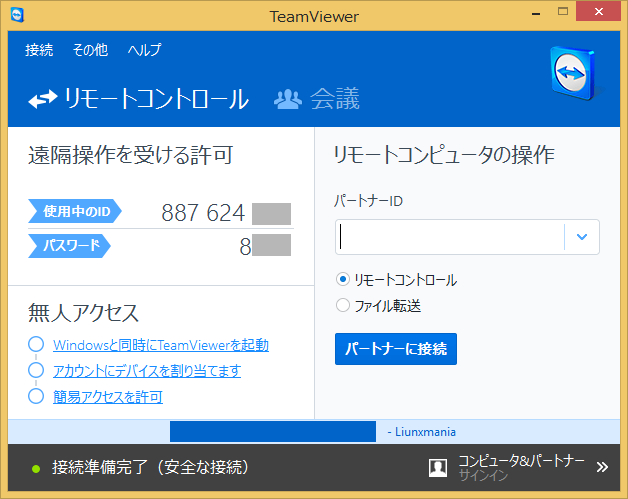The width and height of the screenshot is (628, 499).
Task: Click the circle beside Windowsと同時にTeamViewerを起動
Action: 36,344
